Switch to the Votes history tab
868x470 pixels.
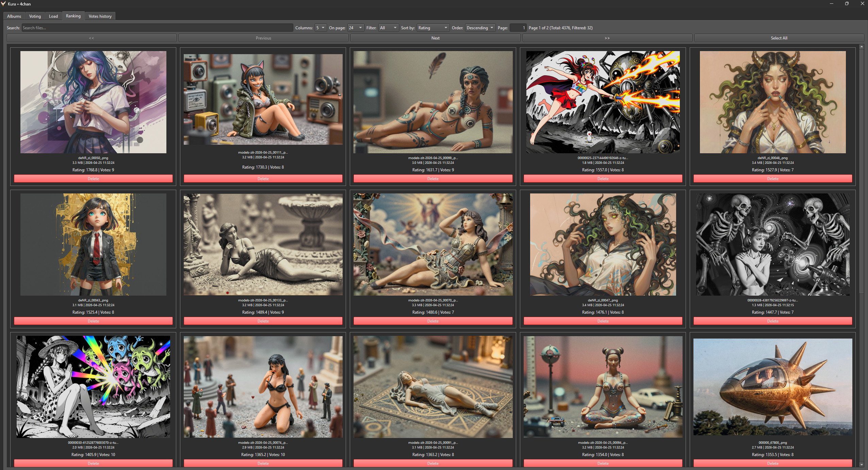pyautogui.click(x=100, y=16)
